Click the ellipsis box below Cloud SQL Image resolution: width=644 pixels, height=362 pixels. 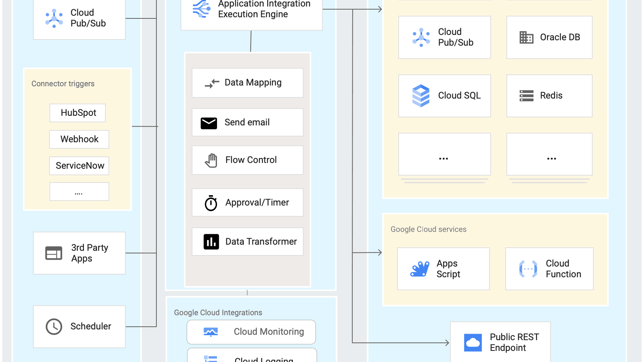(x=444, y=154)
